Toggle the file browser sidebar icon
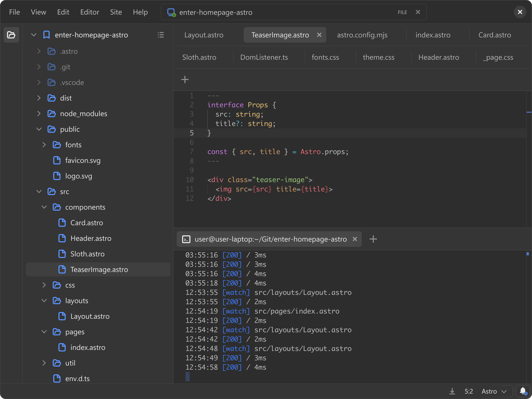 coord(11,35)
